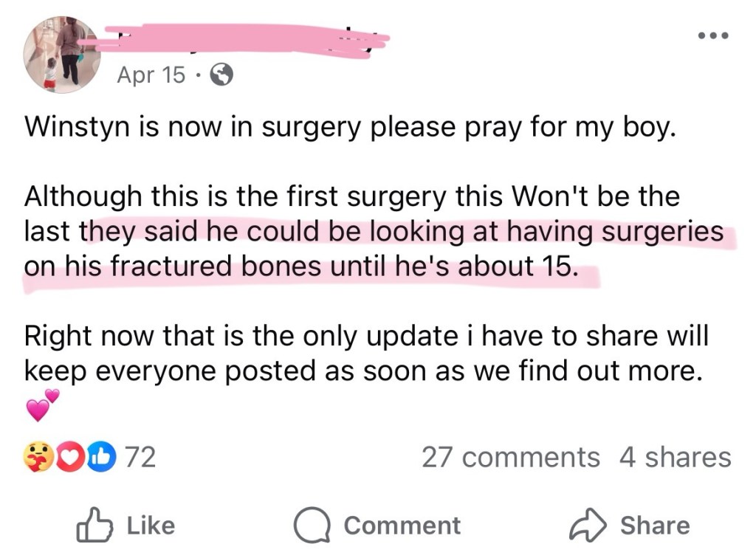Tap the thumbs-up outline Like icon
Image resolution: width=756 pixels, height=558 pixels.
pos(94,525)
